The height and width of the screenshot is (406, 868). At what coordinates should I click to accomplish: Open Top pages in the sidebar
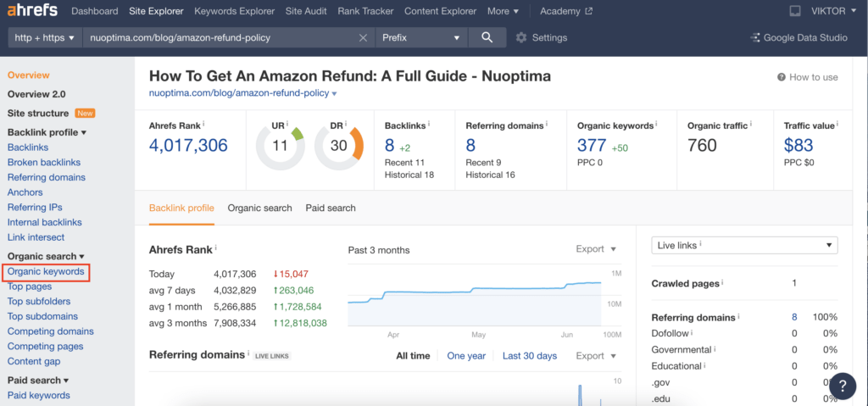point(30,286)
